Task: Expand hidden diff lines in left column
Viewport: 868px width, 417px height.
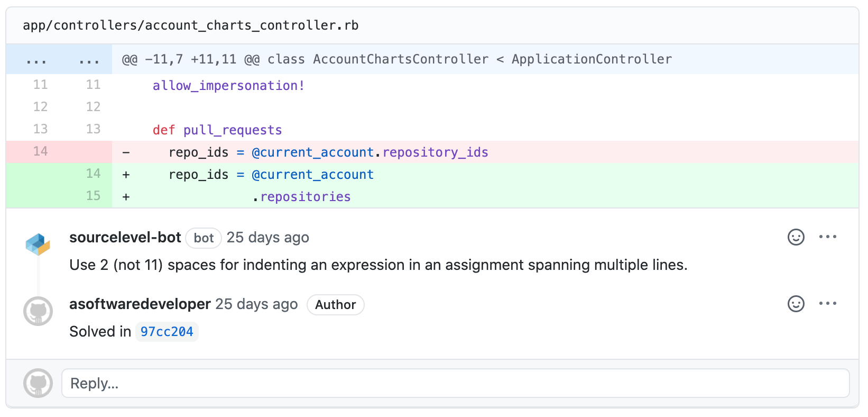Action: click(36, 60)
